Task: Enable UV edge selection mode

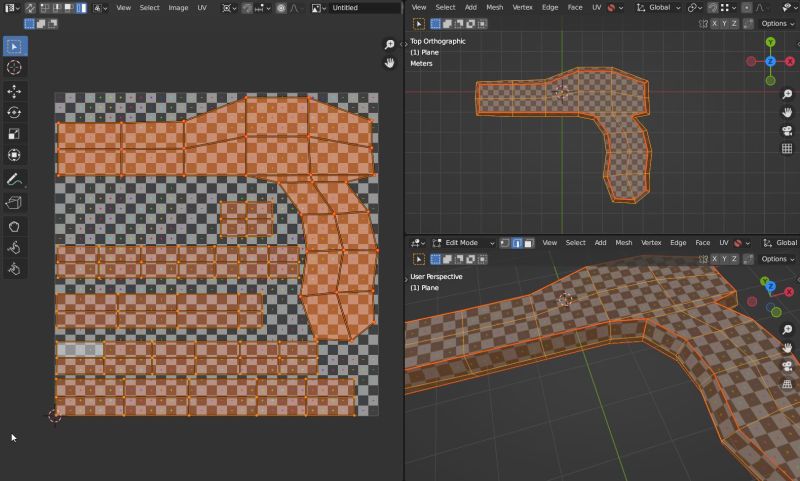Action: 57,8
